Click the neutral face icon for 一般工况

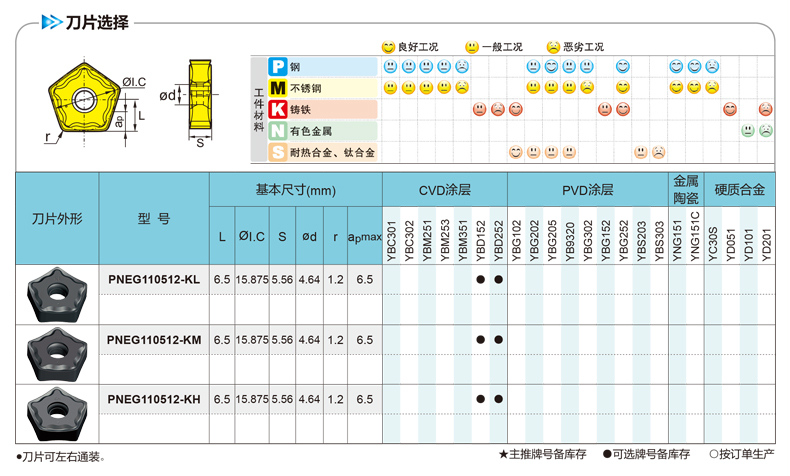(x=472, y=47)
